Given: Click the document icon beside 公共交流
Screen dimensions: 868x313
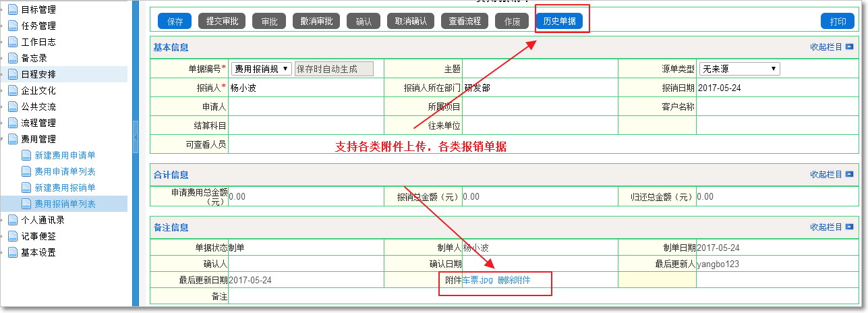Looking at the screenshot, I should click(x=12, y=107).
